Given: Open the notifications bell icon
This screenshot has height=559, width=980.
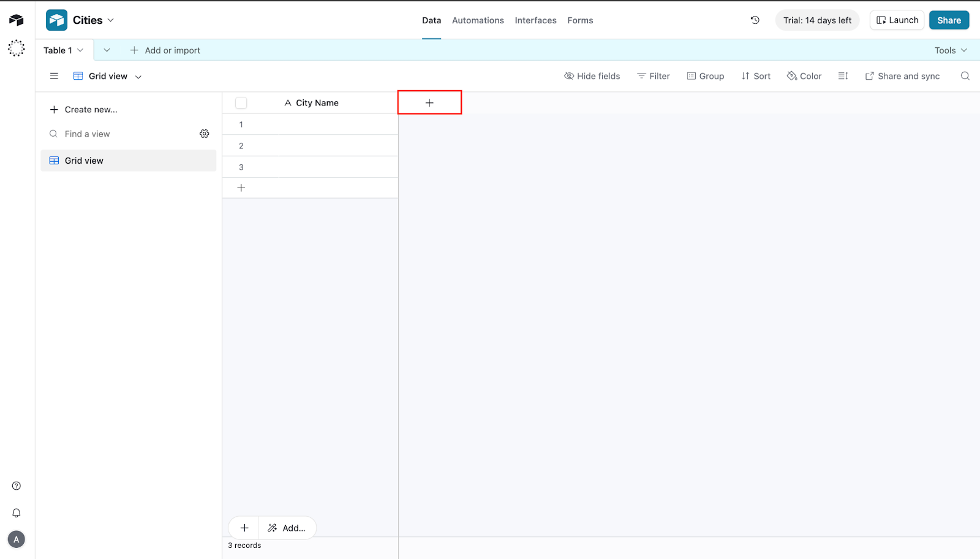Looking at the screenshot, I should pyautogui.click(x=17, y=513).
